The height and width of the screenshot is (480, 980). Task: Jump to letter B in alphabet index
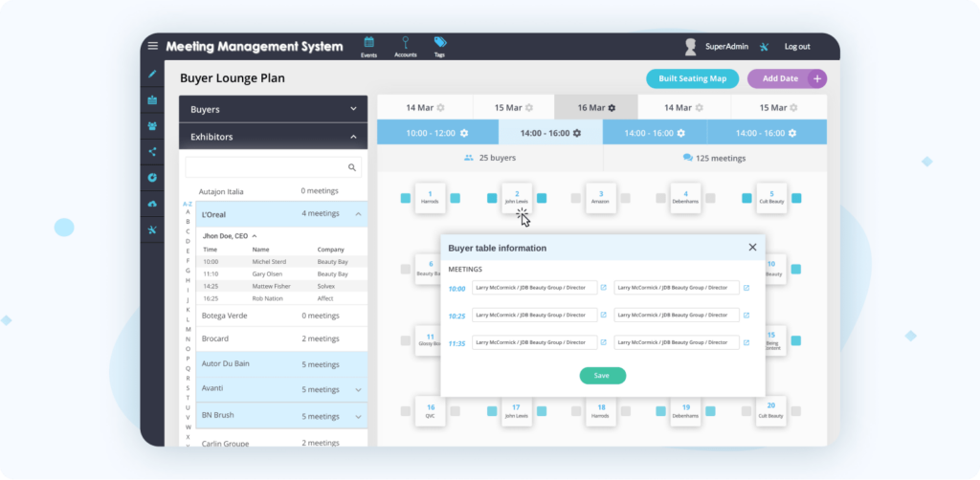point(189,222)
